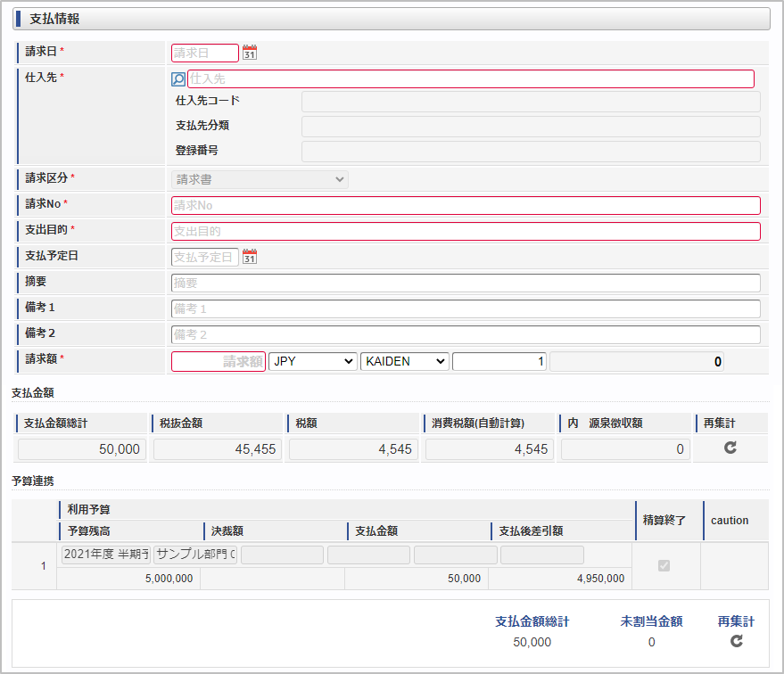The image size is (784, 674).
Task: Click the 仕入先 search magnifier icon
Action: 178,79
